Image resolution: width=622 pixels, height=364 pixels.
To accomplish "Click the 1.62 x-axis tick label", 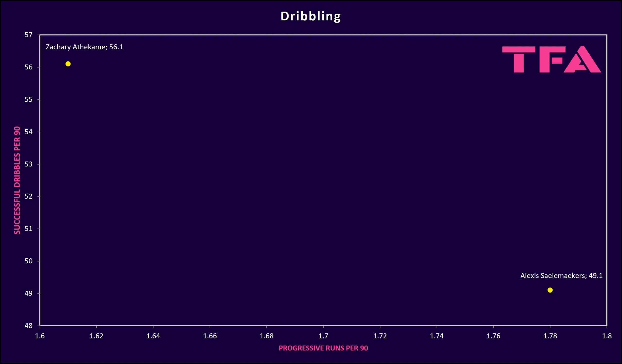I will [x=96, y=336].
